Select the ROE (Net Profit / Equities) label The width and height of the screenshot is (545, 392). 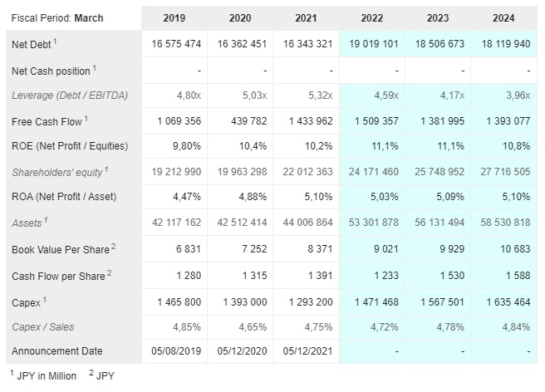70,146
